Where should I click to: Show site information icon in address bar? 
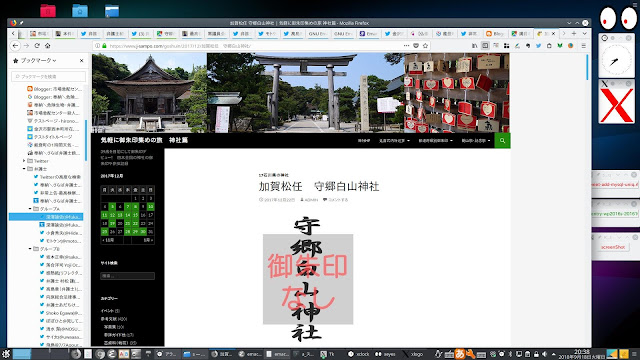[x=97, y=46]
